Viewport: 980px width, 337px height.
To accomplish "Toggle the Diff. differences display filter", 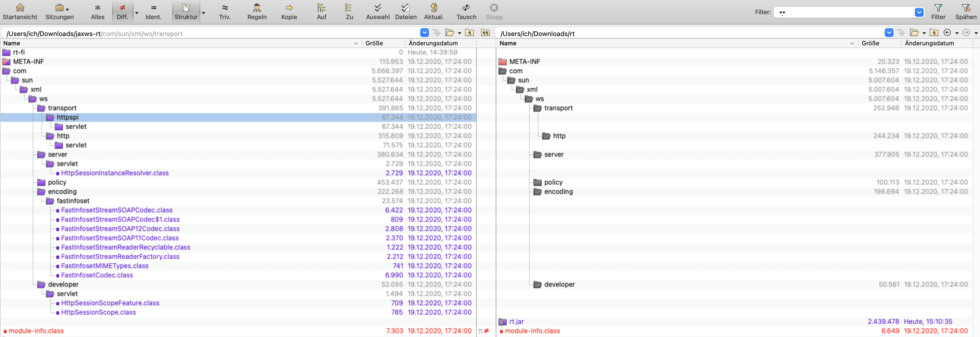I will point(122,11).
